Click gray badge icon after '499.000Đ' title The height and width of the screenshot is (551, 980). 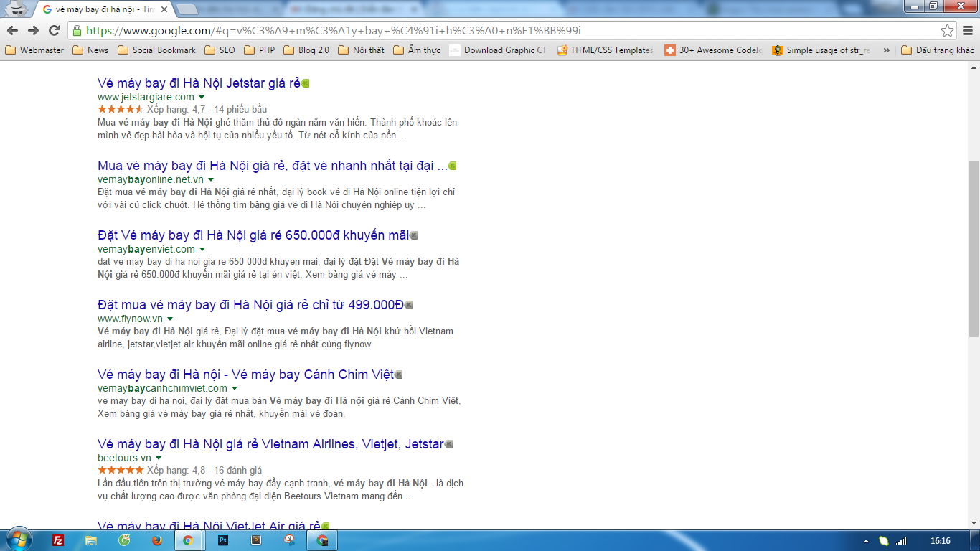[409, 305]
